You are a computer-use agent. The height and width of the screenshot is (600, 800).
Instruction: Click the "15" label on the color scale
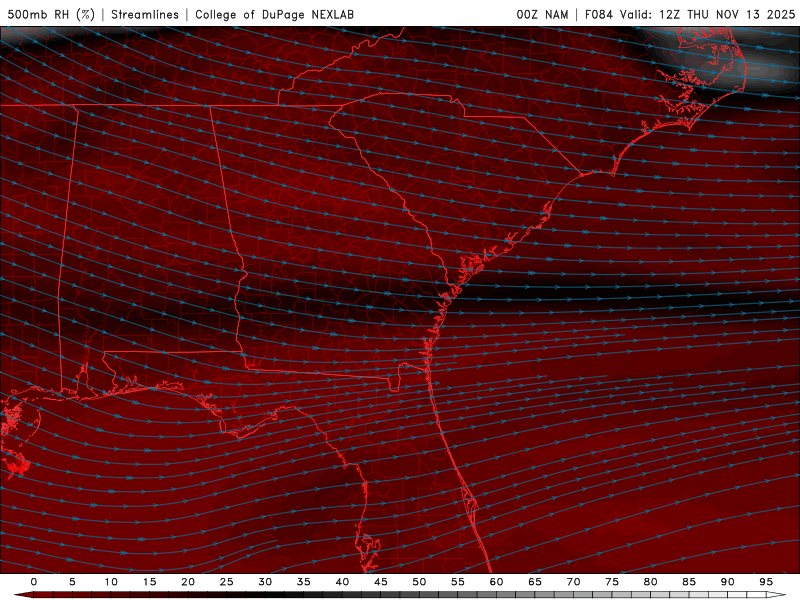click(x=149, y=582)
